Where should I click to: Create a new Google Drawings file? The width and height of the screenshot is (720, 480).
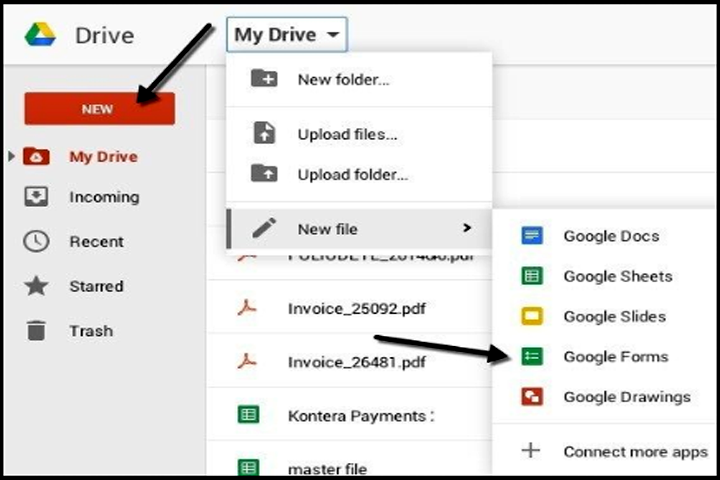[x=603, y=397]
